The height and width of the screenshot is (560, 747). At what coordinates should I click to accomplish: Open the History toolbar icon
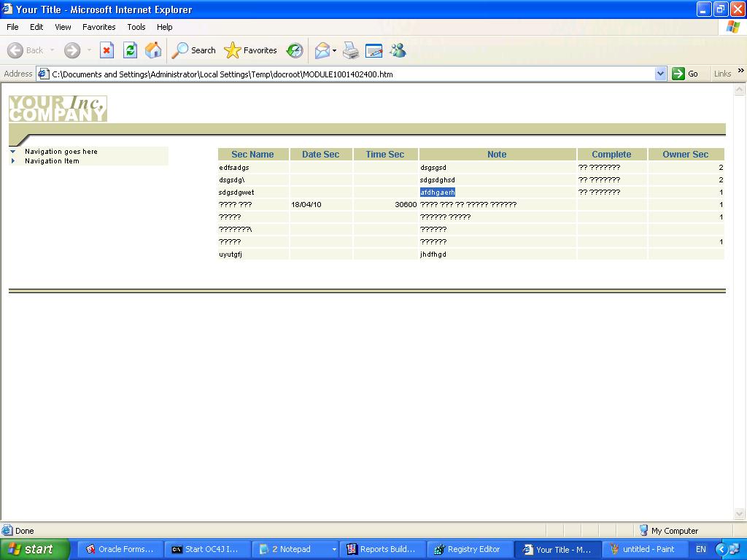(295, 50)
